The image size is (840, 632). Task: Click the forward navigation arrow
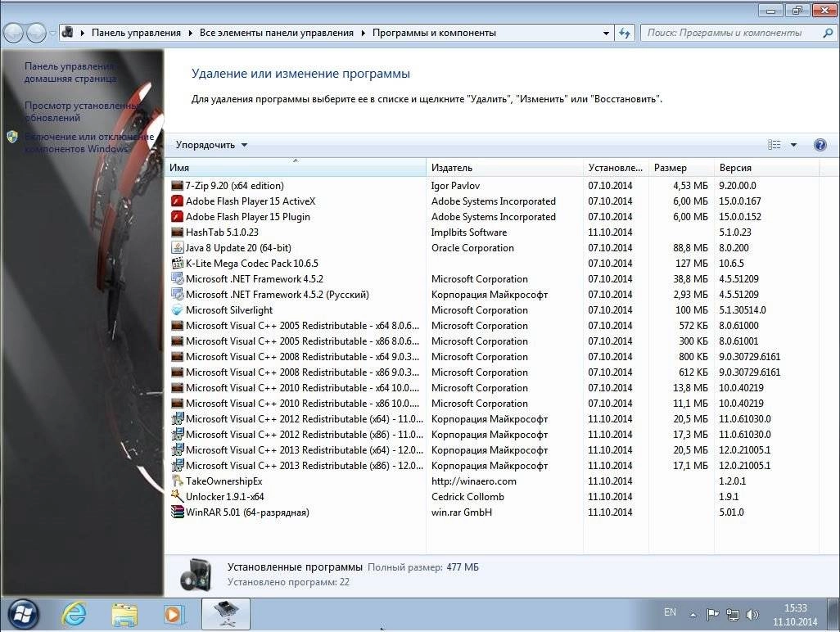click(x=36, y=34)
